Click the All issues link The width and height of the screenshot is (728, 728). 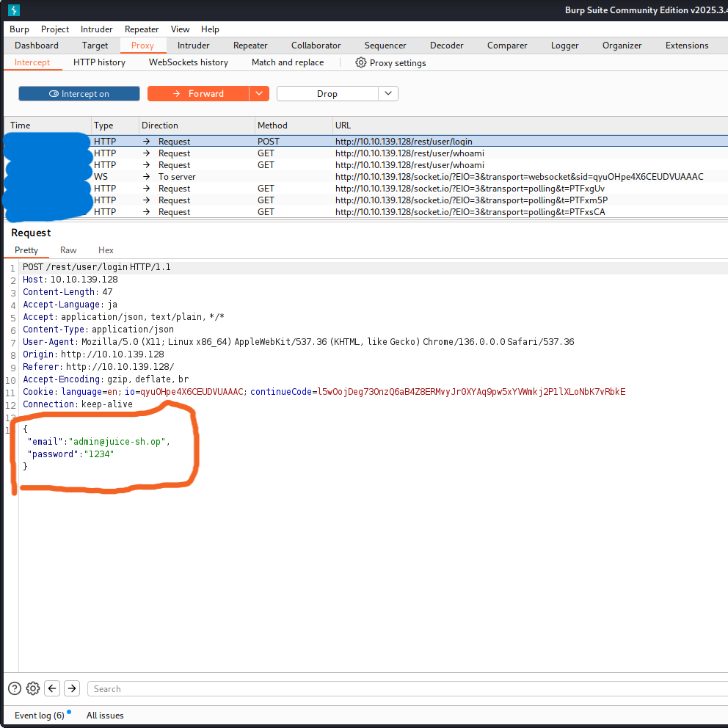104,715
